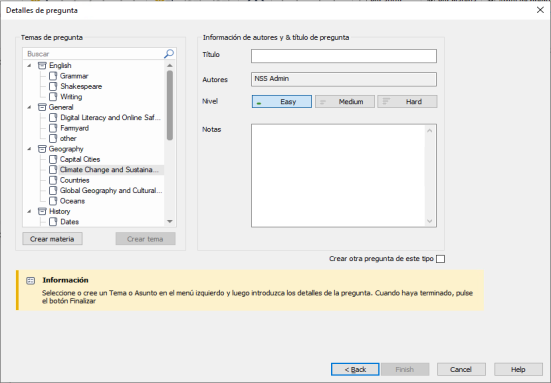The width and height of the screenshot is (551, 383).
Task: Click the Notas scroll up arrow
Action: point(430,131)
